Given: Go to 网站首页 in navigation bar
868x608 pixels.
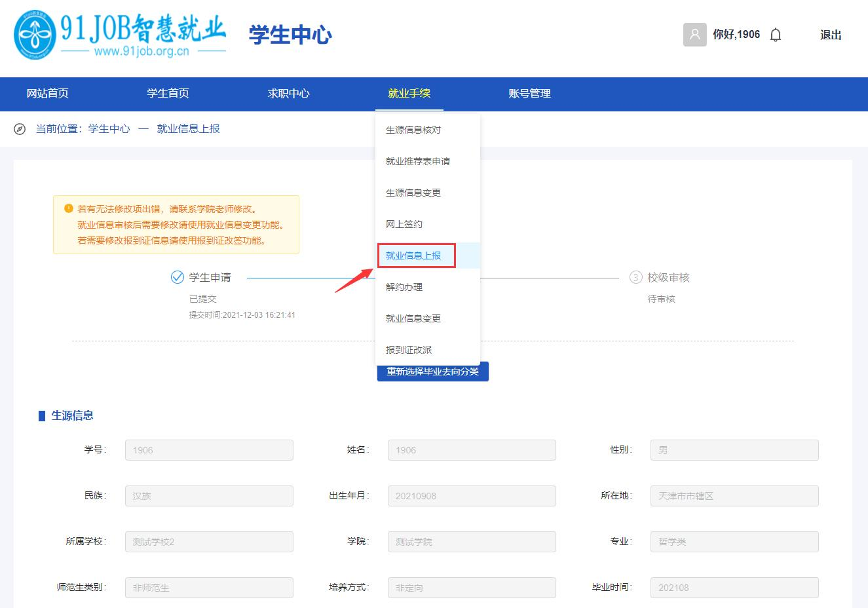Looking at the screenshot, I should pyautogui.click(x=47, y=94).
